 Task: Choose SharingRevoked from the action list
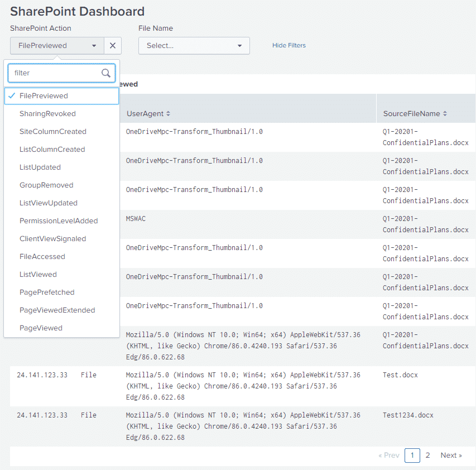point(47,114)
